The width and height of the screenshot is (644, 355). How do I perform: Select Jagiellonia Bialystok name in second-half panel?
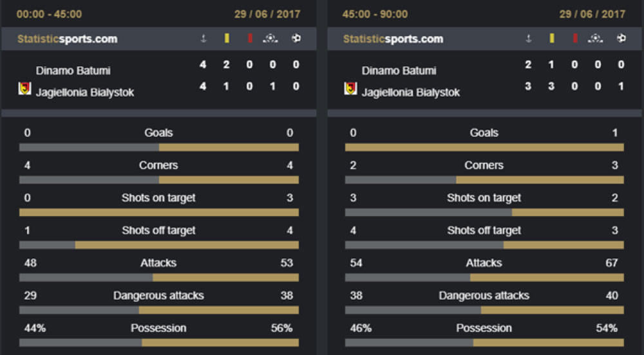(411, 92)
